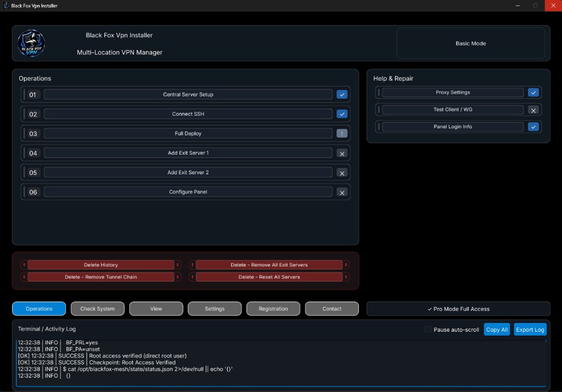The image size is (562, 392).
Task: Switch to Basic Mode
Action: 470,43
